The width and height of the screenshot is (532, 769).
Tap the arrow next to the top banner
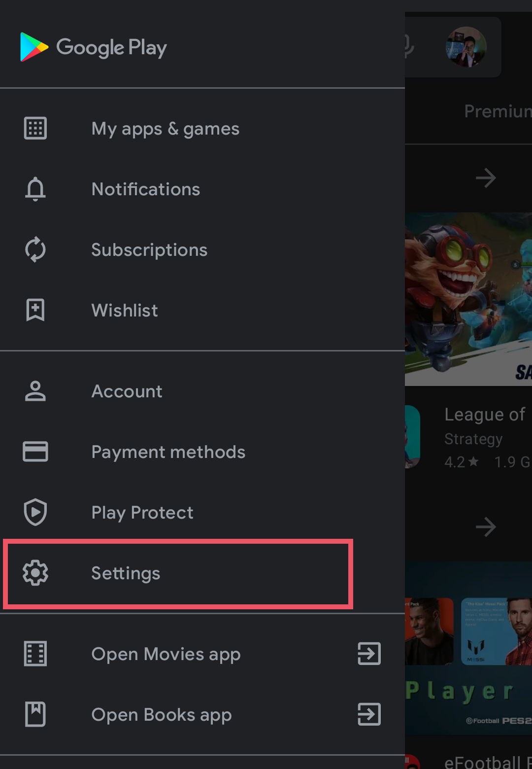486,178
